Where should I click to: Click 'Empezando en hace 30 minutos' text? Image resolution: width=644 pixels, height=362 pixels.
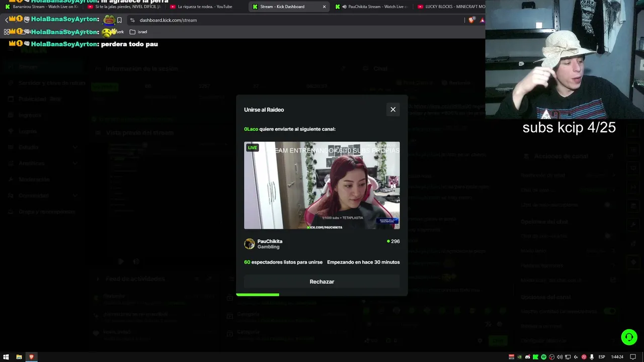coord(363,262)
